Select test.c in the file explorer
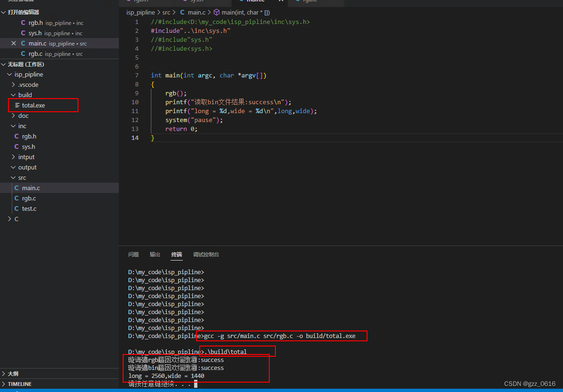 click(30, 208)
